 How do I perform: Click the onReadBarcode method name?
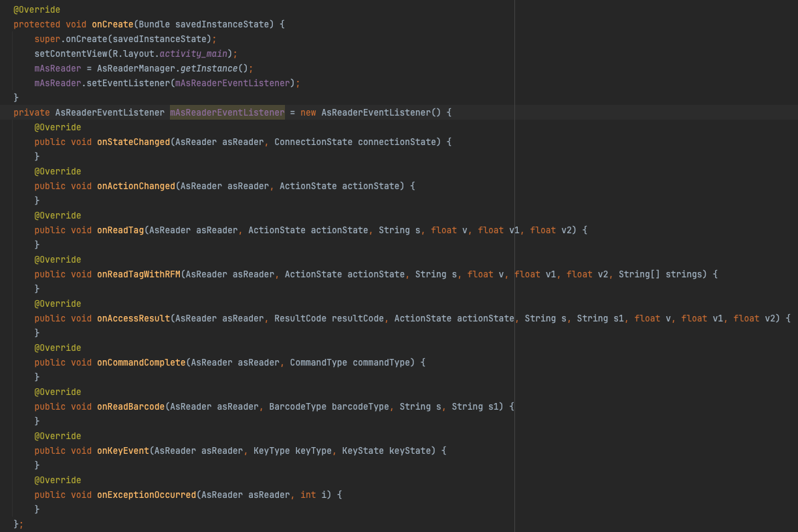130,406
